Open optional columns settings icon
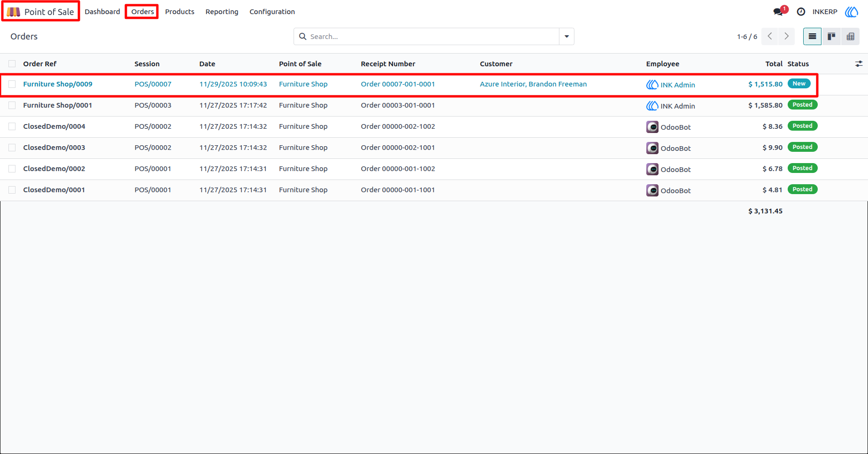This screenshot has height=454, width=868. (x=859, y=64)
